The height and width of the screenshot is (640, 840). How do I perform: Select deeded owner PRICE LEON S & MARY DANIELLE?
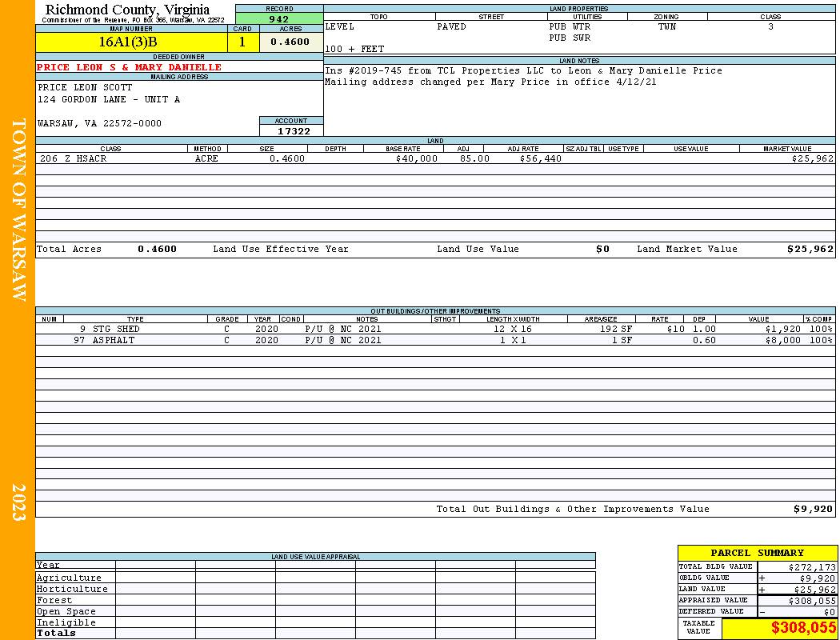pyautogui.click(x=129, y=67)
